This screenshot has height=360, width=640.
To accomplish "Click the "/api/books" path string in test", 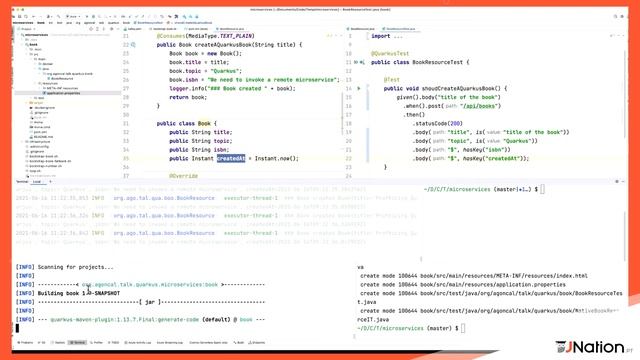I will tap(480, 106).
